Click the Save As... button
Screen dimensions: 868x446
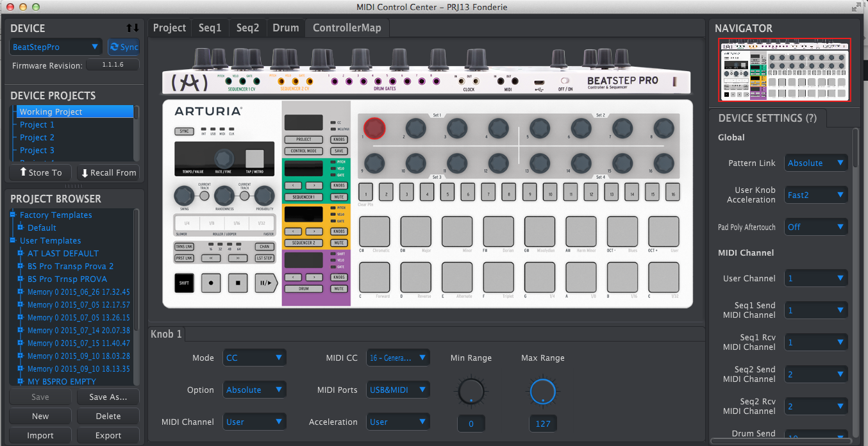(x=108, y=397)
